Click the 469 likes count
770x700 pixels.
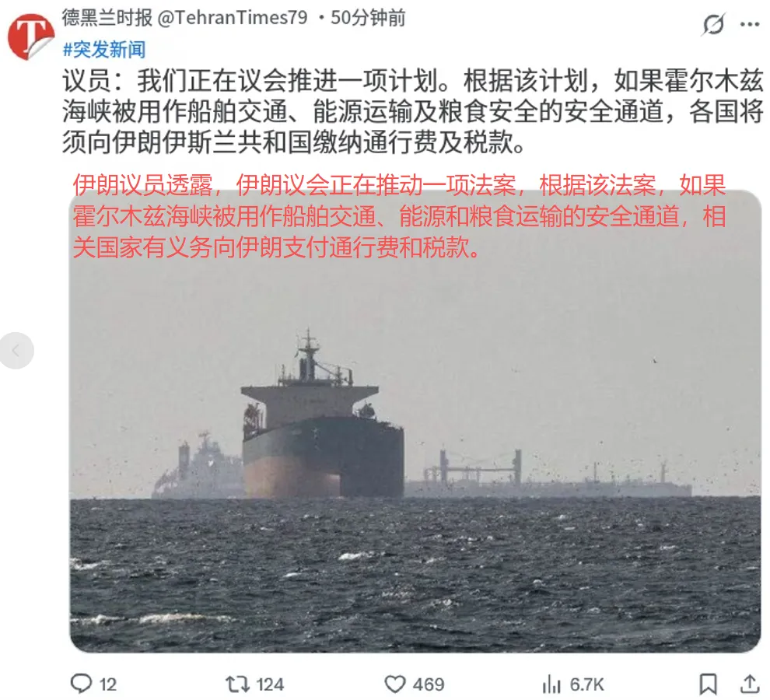(x=429, y=684)
